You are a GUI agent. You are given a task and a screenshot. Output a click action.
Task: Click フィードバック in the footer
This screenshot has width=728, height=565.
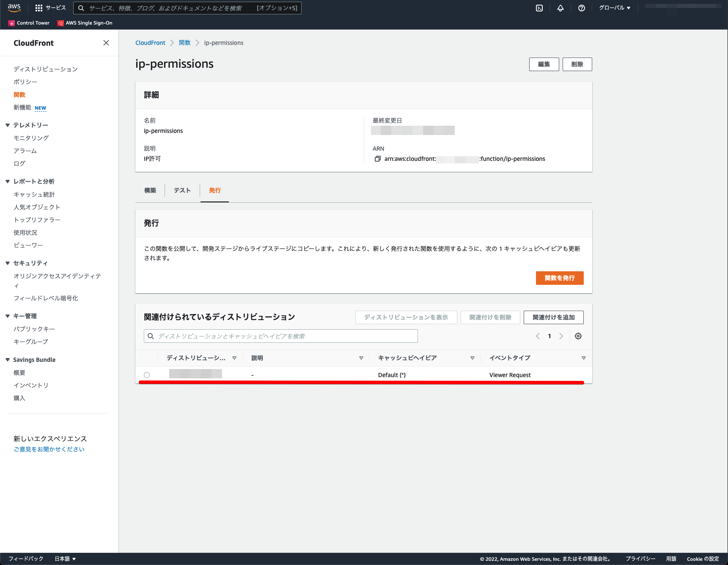pyautogui.click(x=26, y=559)
